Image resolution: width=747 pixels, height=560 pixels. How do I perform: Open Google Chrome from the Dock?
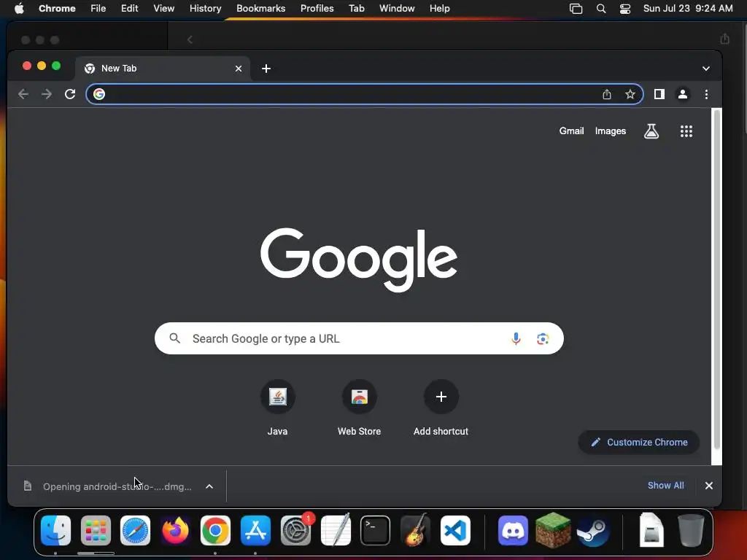215,531
